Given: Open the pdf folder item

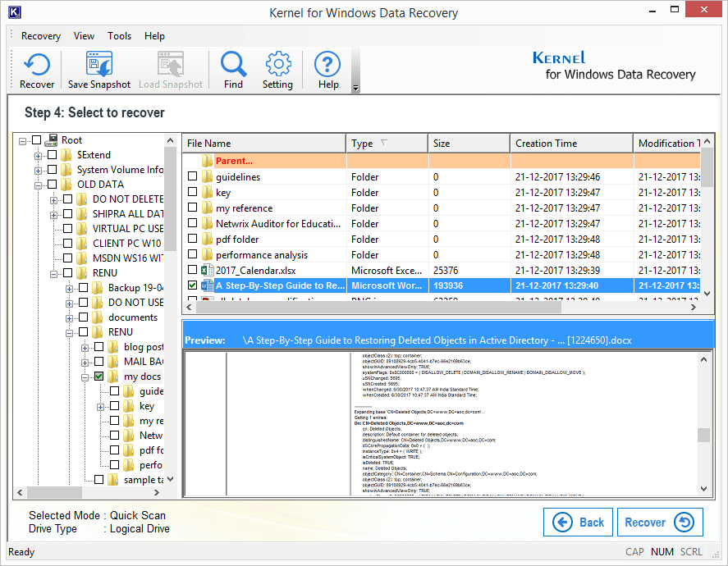Looking at the screenshot, I should point(237,239).
